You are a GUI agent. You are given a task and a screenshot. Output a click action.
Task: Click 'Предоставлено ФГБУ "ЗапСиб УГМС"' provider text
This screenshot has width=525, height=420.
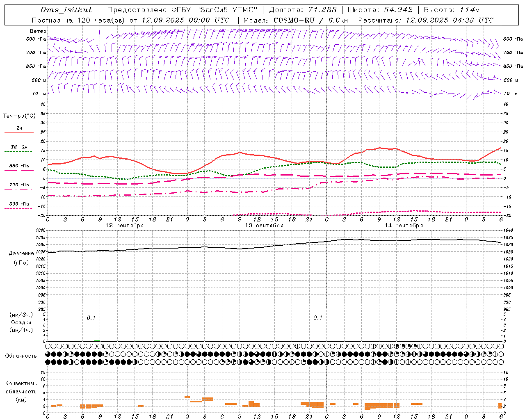click(x=182, y=10)
